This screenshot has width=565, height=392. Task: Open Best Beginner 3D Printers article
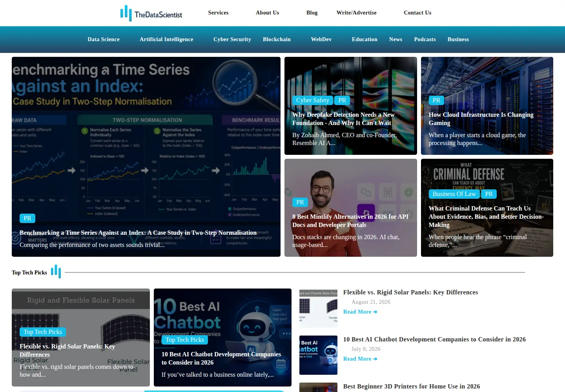pyautogui.click(x=412, y=387)
